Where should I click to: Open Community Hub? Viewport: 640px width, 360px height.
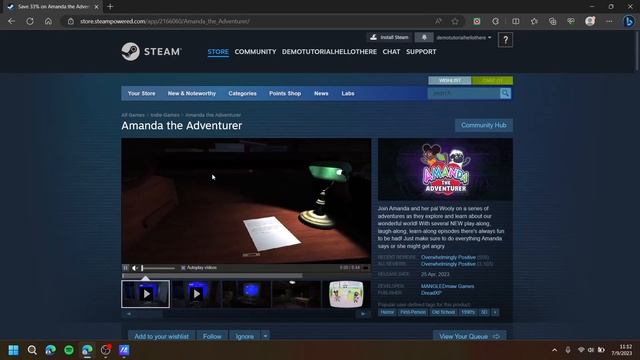(484, 125)
